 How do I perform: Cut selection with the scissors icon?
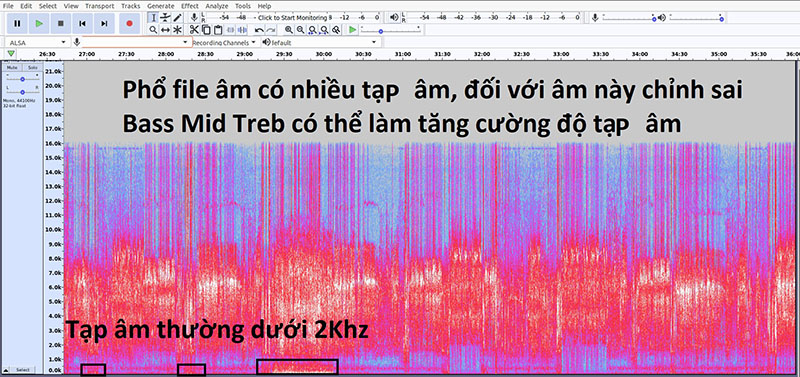tap(194, 30)
